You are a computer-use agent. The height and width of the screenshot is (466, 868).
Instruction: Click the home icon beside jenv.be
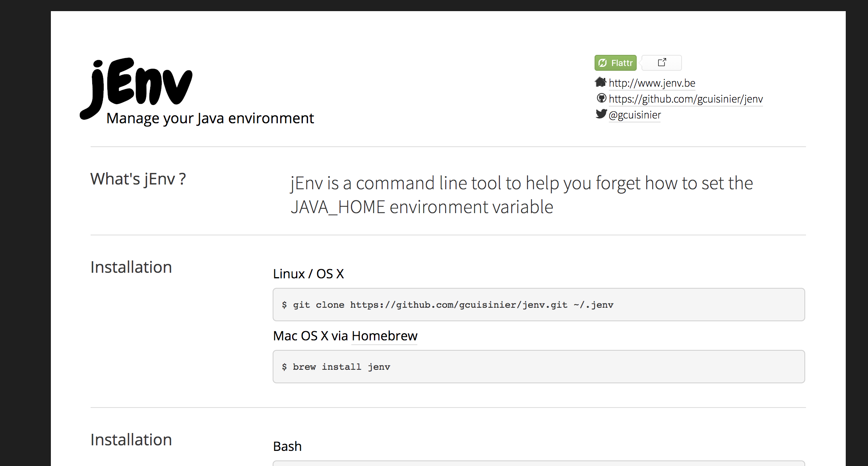[601, 82]
